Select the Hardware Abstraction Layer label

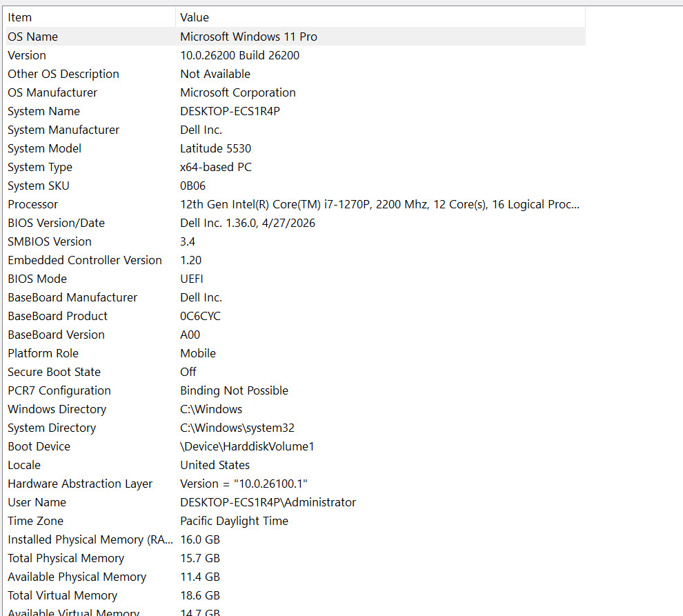pyautogui.click(x=80, y=484)
